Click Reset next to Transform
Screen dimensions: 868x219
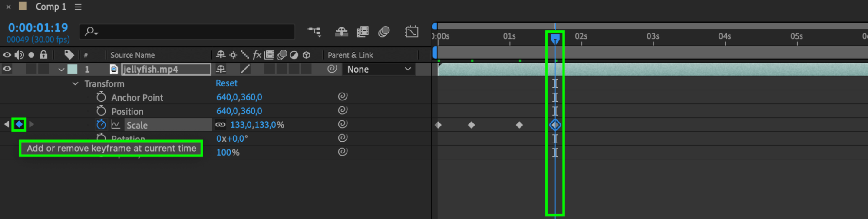226,83
